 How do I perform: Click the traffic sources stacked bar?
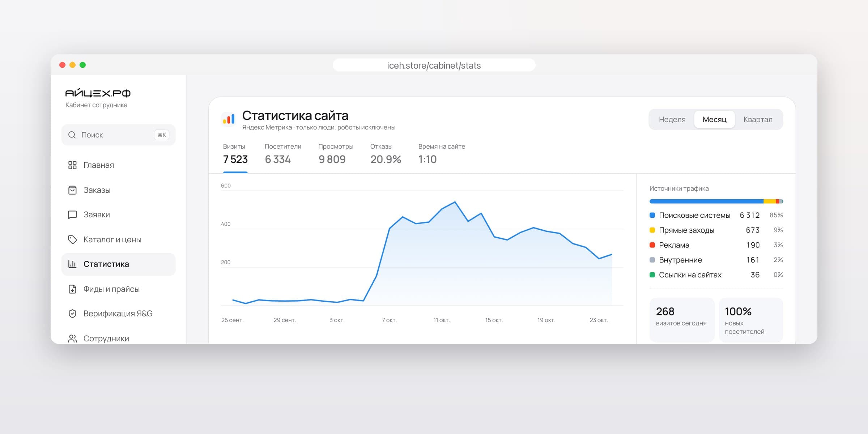716,201
